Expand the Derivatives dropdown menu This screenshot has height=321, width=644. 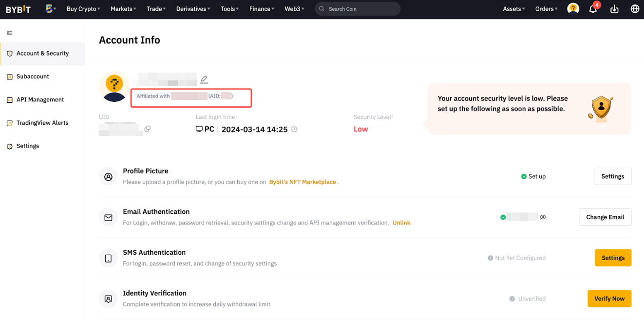point(193,9)
